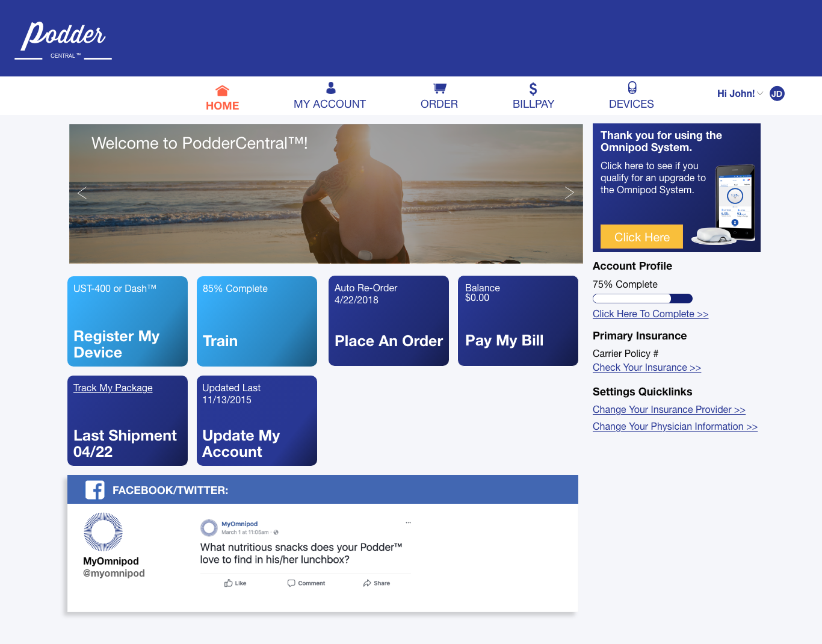Click the Billpay dollar sign icon
Screen dimensions: 822x644
point(533,89)
